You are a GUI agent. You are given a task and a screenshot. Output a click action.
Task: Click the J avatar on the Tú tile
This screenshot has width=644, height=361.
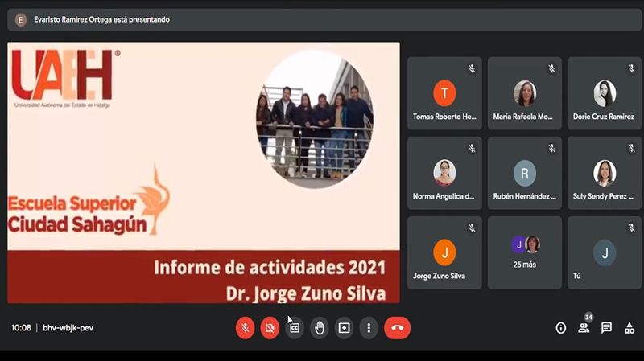[x=605, y=252]
